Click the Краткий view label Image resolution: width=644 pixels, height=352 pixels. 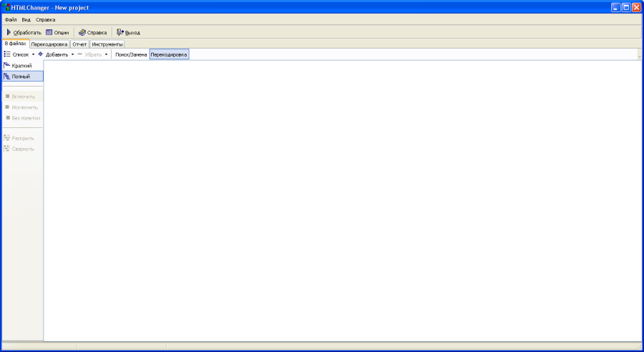click(x=21, y=66)
